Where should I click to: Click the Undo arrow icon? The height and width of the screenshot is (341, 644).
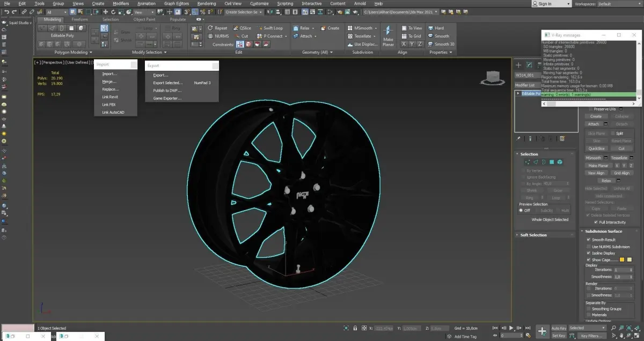tap(6, 12)
